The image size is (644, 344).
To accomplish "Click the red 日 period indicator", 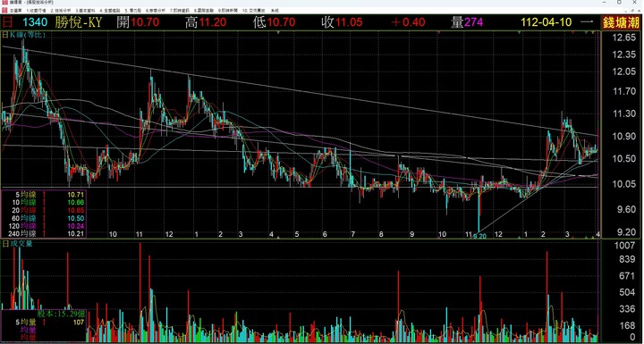I will click(8, 22).
